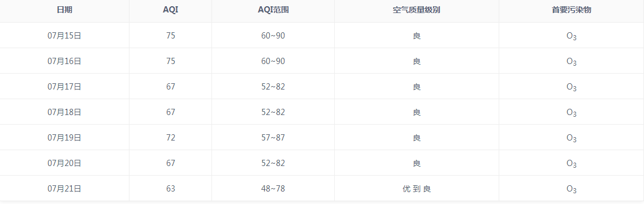Select the 07月15日 date cell
The width and height of the screenshot is (644, 204).
[64, 36]
